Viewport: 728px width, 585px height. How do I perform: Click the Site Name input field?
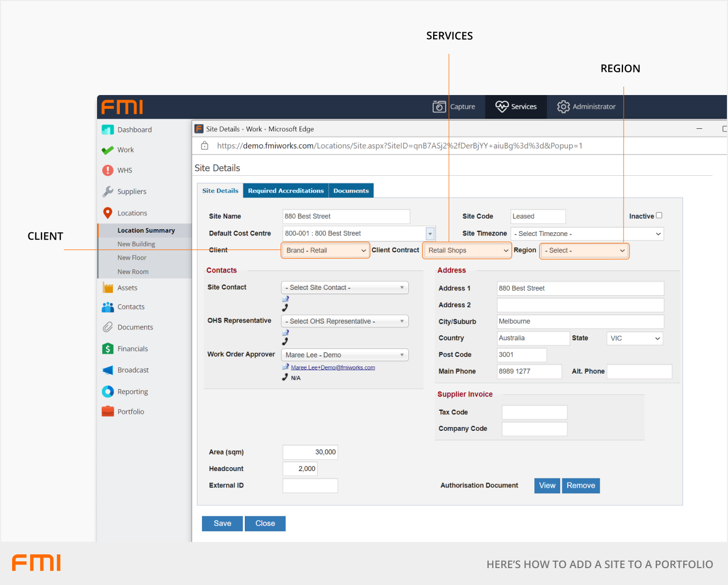tap(346, 216)
